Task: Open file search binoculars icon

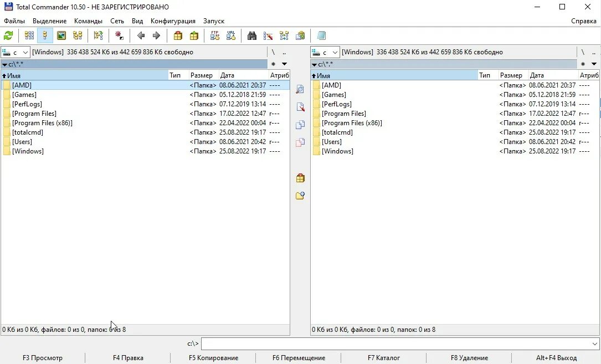Action: tap(252, 35)
